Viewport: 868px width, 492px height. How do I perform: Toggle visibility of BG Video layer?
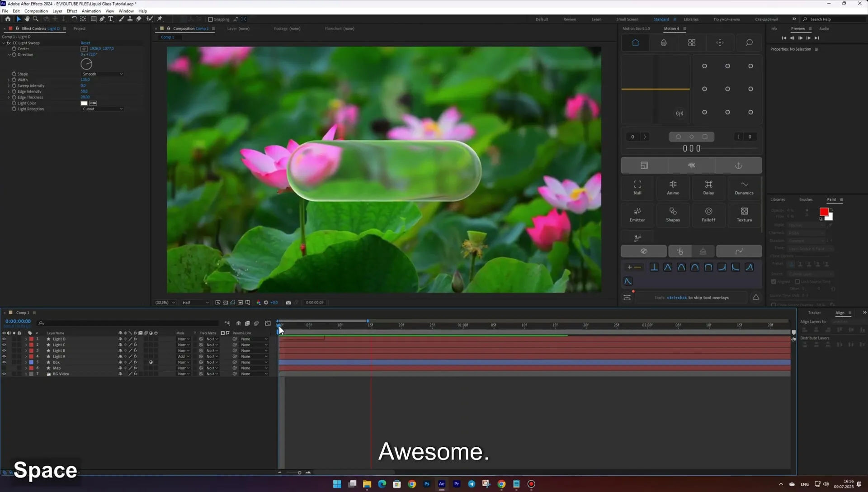(4, 374)
